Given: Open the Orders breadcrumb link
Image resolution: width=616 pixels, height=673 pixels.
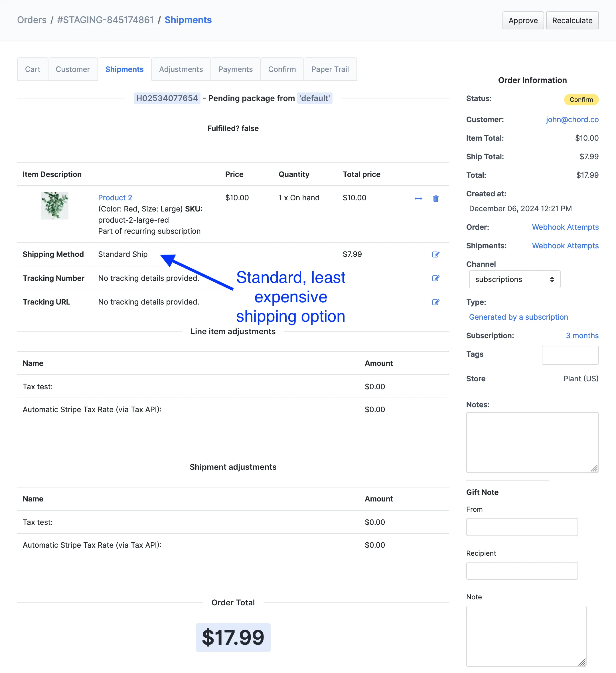Looking at the screenshot, I should 32,20.
